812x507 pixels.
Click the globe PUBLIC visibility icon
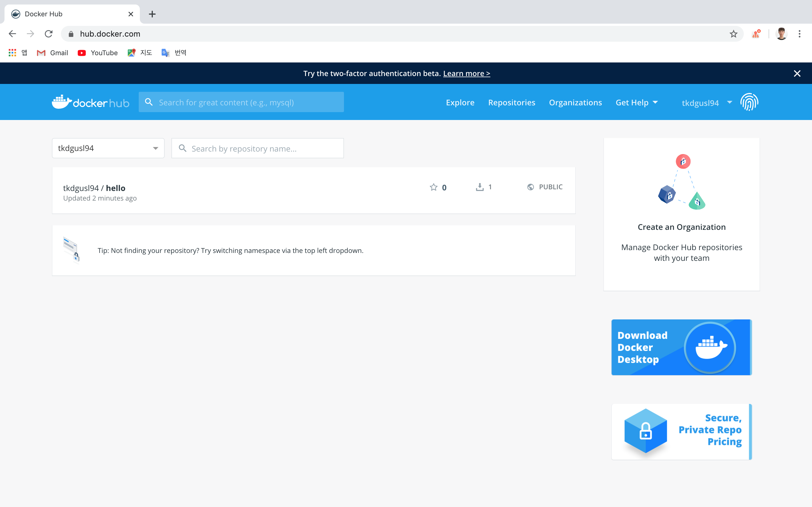point(531,187)
